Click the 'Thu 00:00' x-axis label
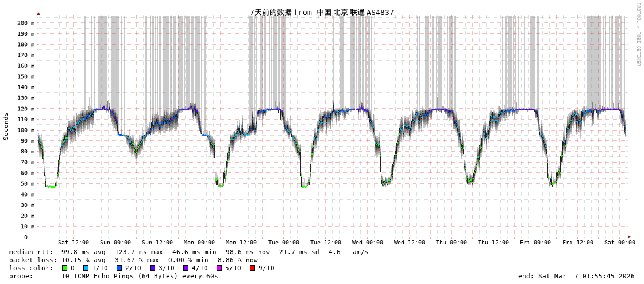This screenshot has width=644, height=284. [x=452, y=243]
